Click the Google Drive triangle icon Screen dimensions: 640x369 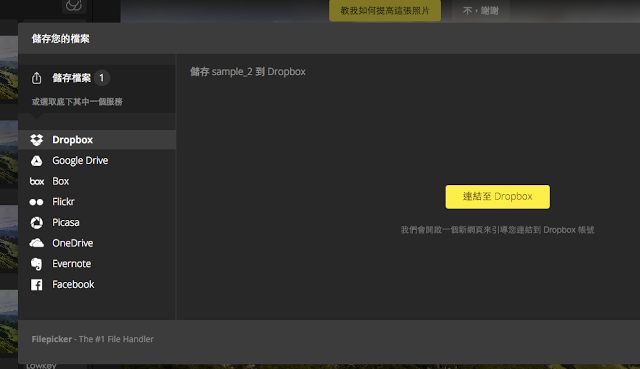36,161
